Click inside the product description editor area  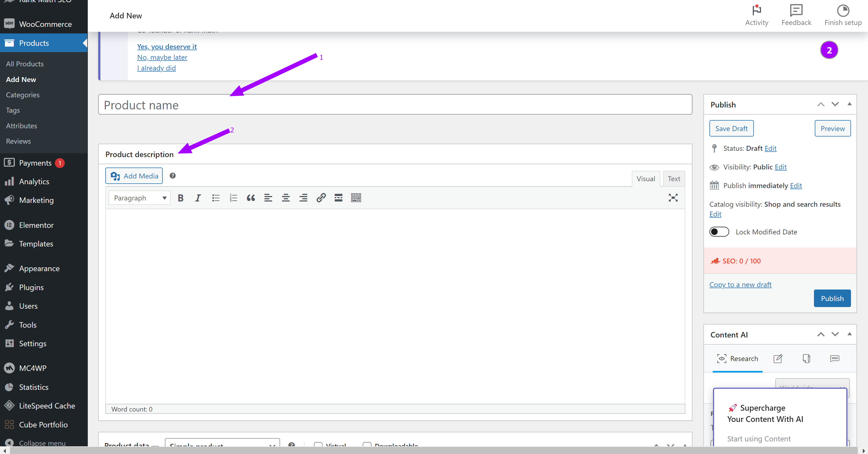395,307
